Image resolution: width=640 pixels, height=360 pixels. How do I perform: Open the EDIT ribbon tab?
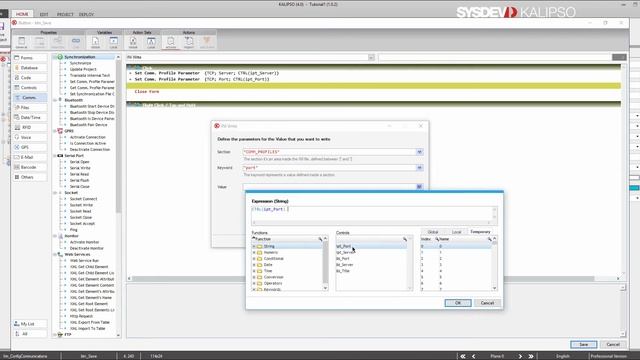[44, 14]
